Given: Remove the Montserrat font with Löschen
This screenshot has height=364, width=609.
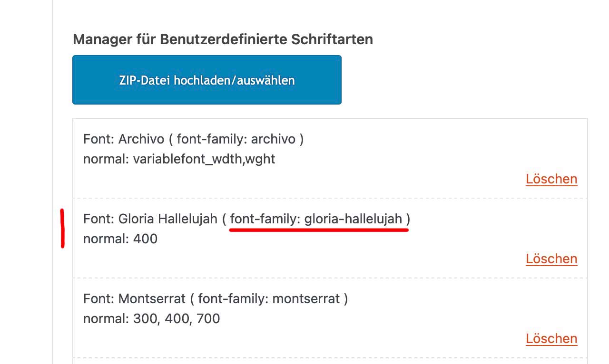Looking at the screenshot, I should coord(551,339).
